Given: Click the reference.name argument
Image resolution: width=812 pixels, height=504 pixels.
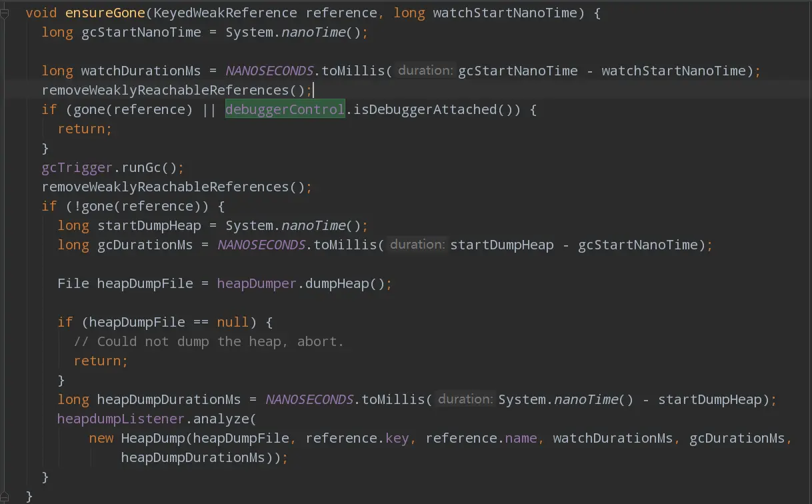Looking at the screenshot, I should click(x=481, y=438).
